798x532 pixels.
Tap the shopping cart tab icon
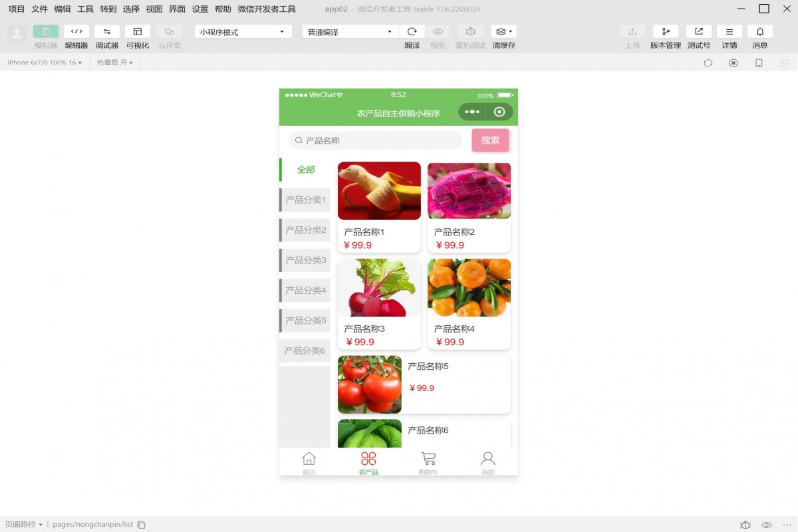coord(428,459)
